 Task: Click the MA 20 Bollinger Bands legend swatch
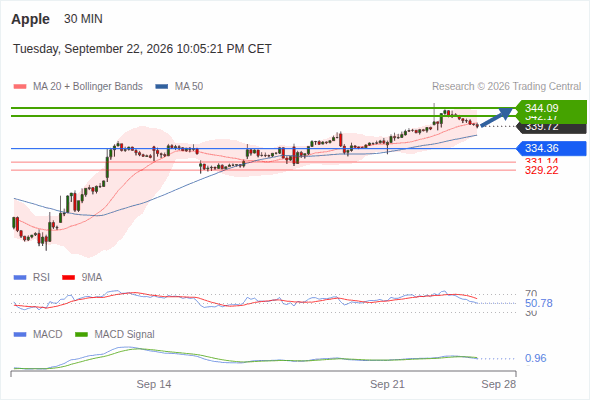(20, 87)
